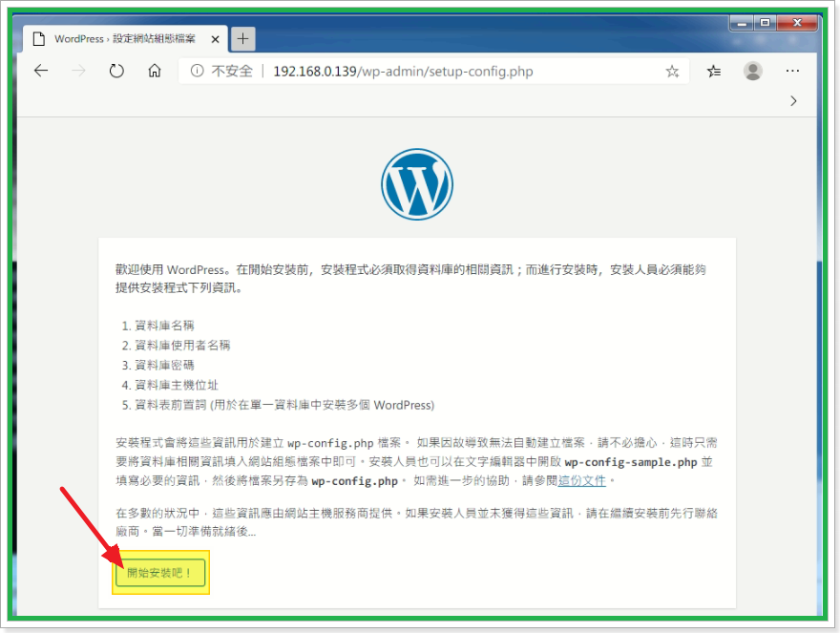
Task: Go back with the browser back arrow
Action: [x=41, y=71]
